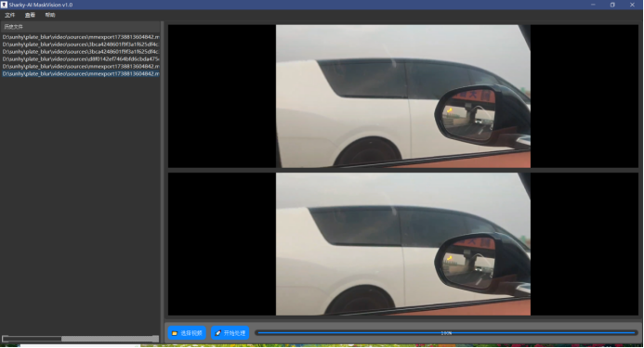Viewport: 644px width, 348px height.
Task: Select the mmexport entry just above the highlighted one
Action: pos(81,67)
